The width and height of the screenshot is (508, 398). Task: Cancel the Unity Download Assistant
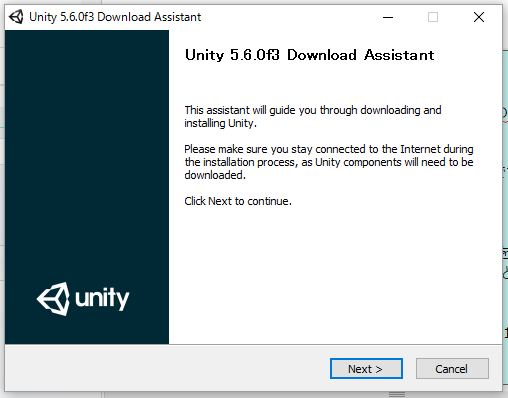(x=452, y=369)
